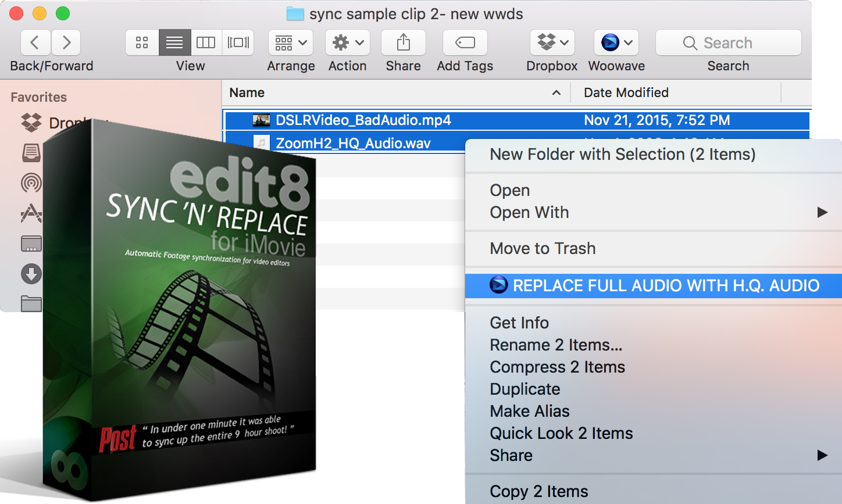
Task: Select ZoomH2_HQ_Audio.wav file name
Action: pyautogui.click(x=353, y=143)
